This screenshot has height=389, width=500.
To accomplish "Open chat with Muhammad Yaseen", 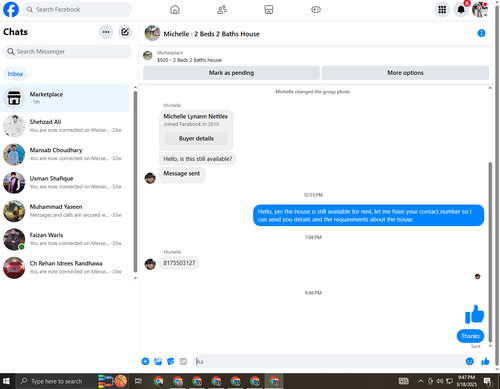I will point(65,211).
